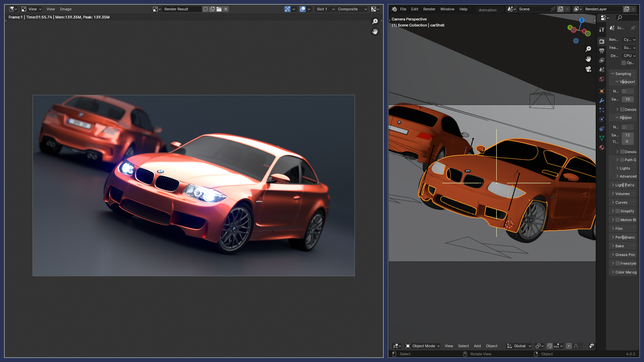Click the Render Samples field showing 12
Screen dimensions: 644x362
coord(628,135)
